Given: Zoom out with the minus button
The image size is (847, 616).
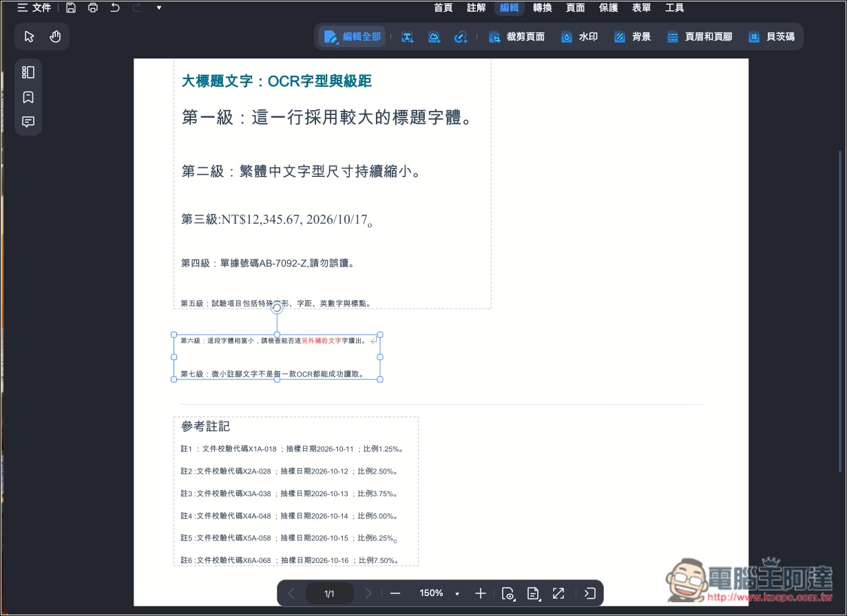Looking at the screenshot, I should click(395, 593).
